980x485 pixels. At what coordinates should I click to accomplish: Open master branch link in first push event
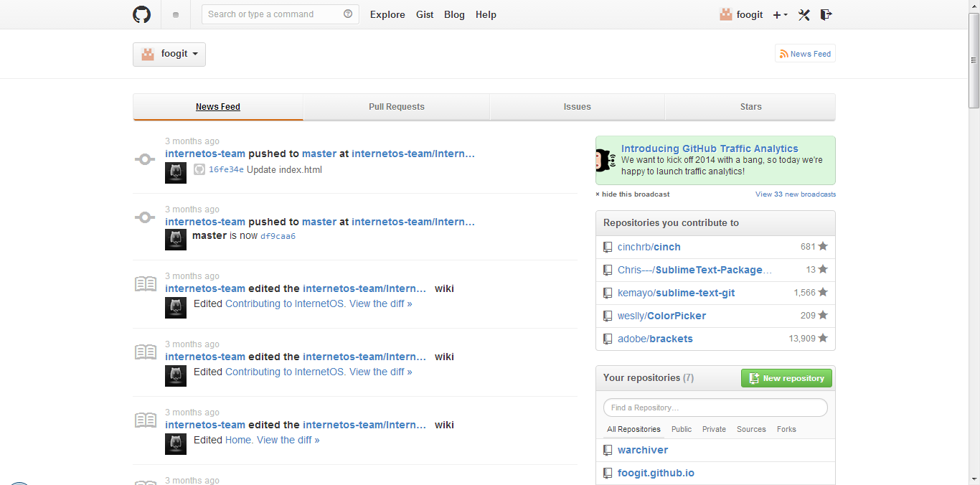coord(319,154)
